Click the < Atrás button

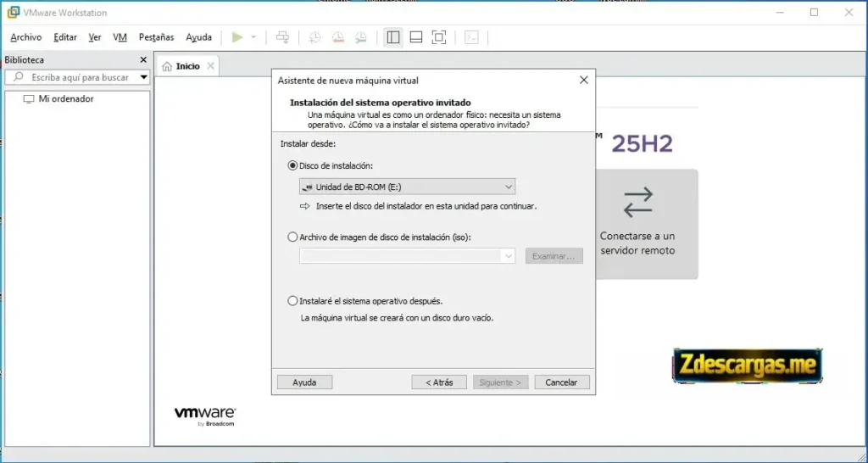coord(439,382)
